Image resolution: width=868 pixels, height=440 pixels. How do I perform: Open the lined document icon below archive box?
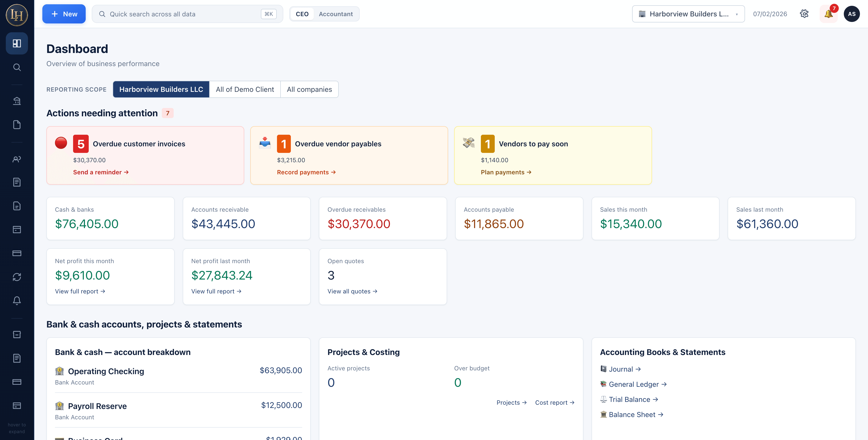tap(17, 358)
